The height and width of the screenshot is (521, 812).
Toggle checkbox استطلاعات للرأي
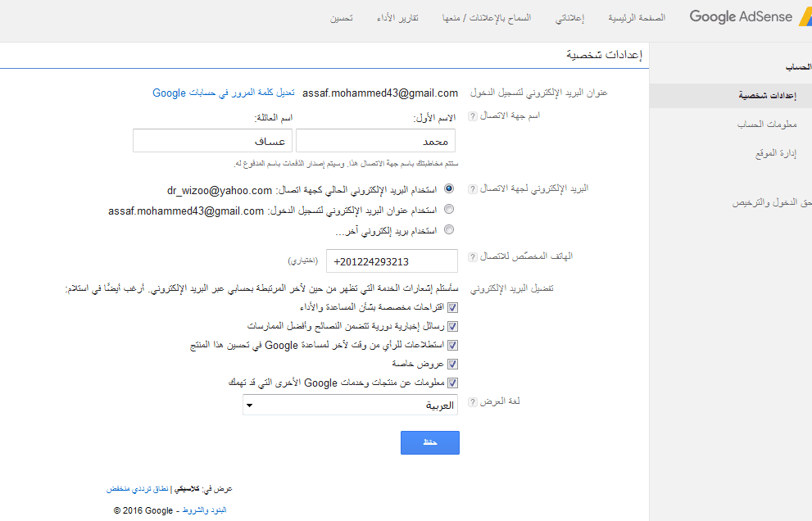[x=452, y=345]
